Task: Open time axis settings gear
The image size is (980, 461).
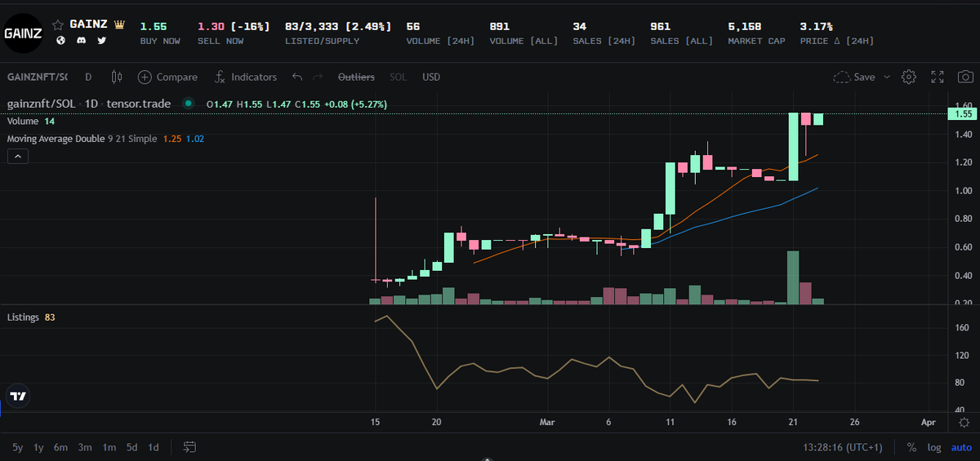Action: (963, 423)
